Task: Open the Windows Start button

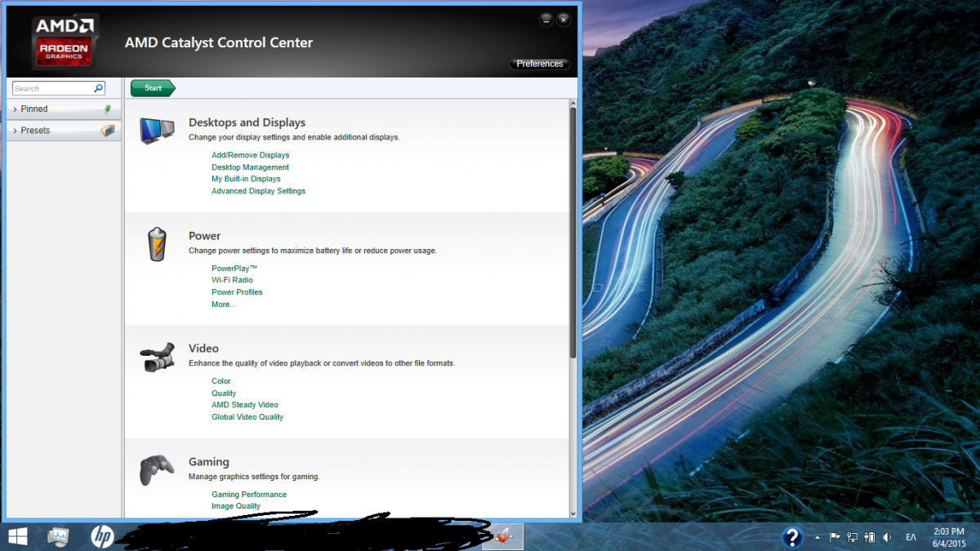Action: [x=17, y=536]
